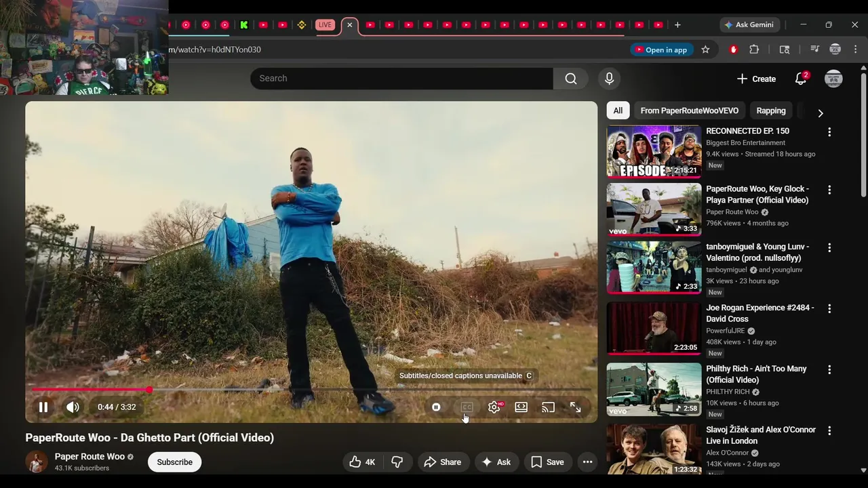Image resolution: width=868 pixels, height=488 pixels.
Task: Open more actions ellipsis below the video
Action: [588, 462]
